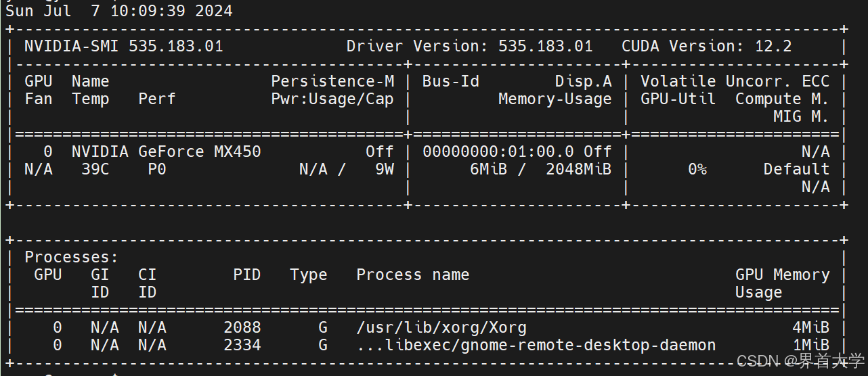Click the Volatile Uncorr. ECC header
This screenshot has height=376, width=868.
[735, 82]
